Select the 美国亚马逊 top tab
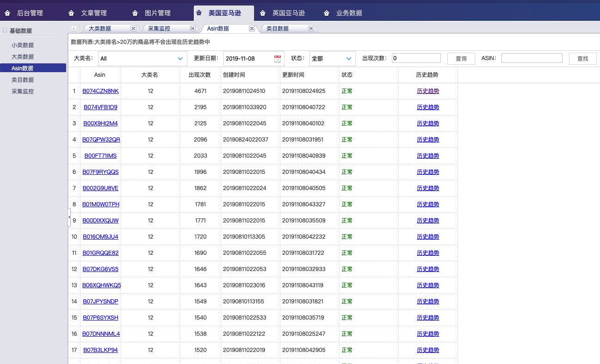The image size is (600, 364). pyautogui.click(x=225, y=13)
